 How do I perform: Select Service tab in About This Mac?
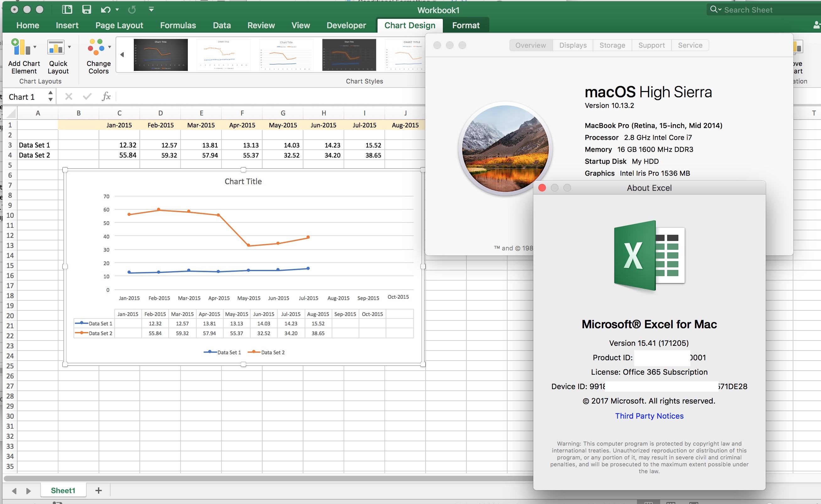coord(690,45)
